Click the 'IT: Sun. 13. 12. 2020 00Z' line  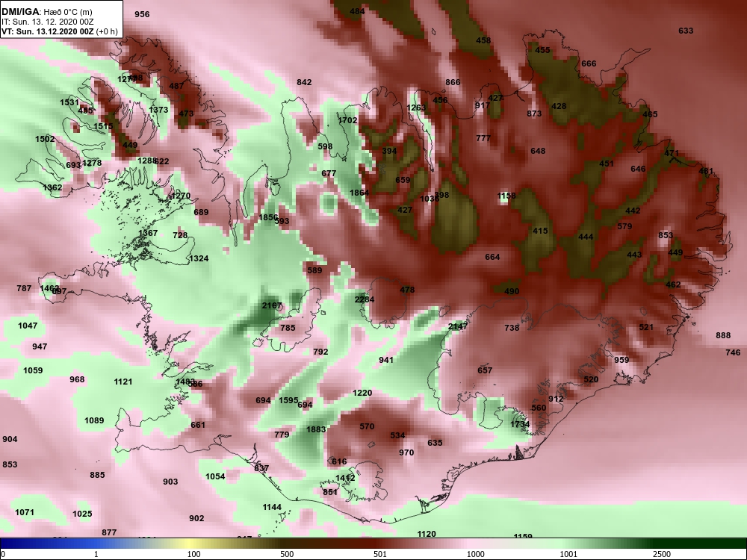46,22
